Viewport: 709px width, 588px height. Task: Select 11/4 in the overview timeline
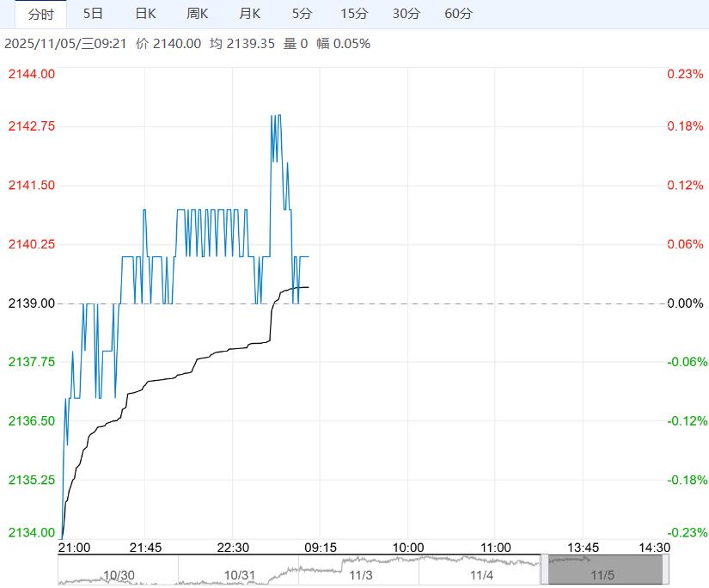tap(482, 575)
